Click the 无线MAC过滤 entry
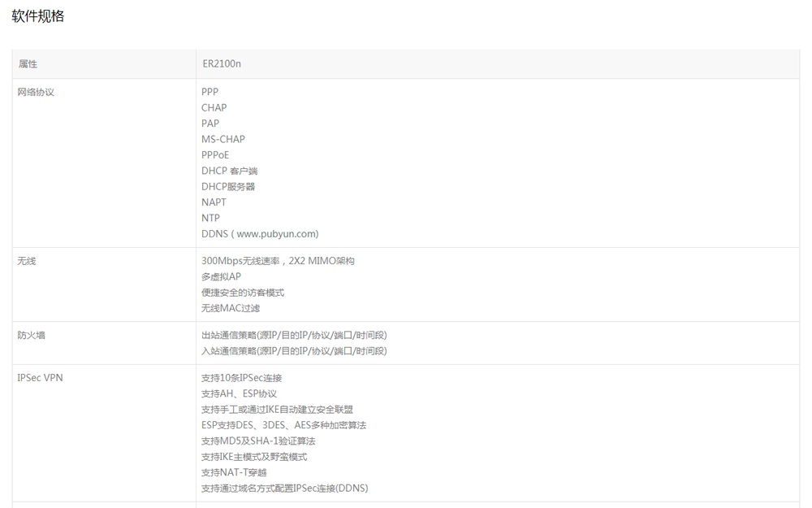Image resolution: width=812 pixels, height=508 pixels. point(231,308)
